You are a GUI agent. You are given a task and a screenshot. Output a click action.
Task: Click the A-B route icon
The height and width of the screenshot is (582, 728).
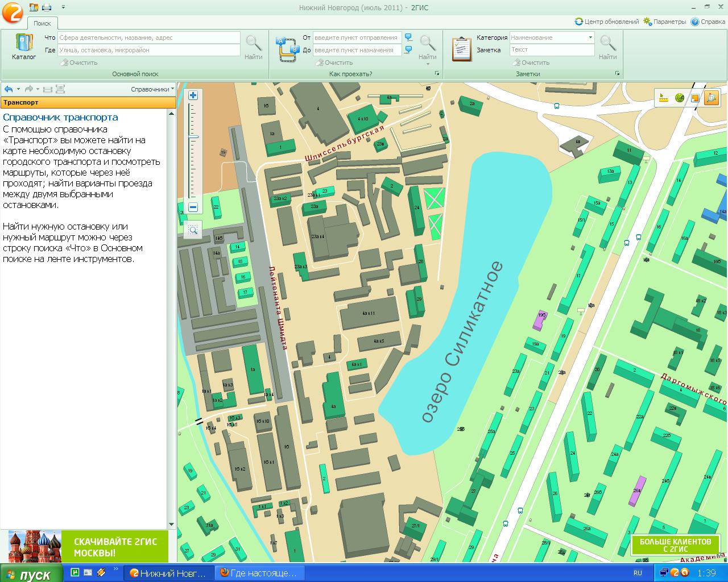[288, 49]
